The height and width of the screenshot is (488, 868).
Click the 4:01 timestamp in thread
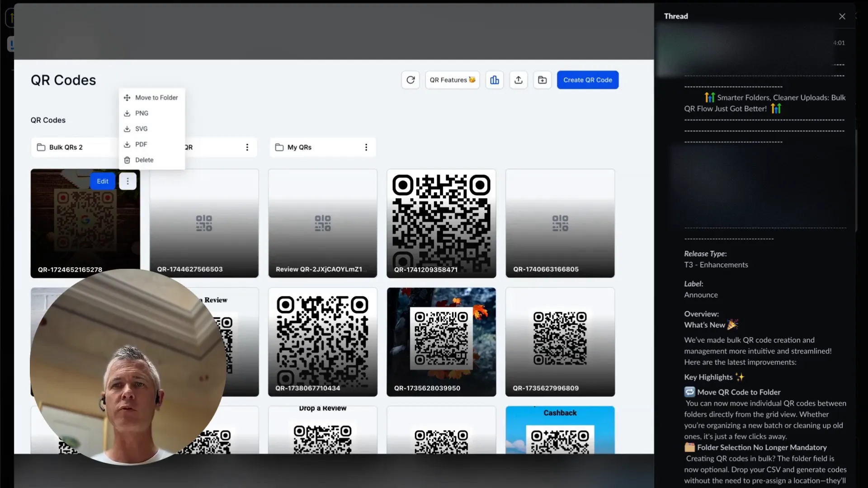click(x=839, y=43)
